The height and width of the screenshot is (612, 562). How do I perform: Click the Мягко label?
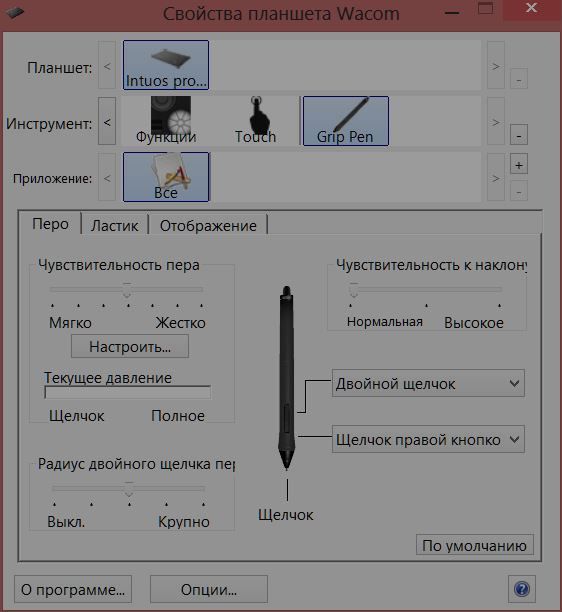(x=70, y=323)
